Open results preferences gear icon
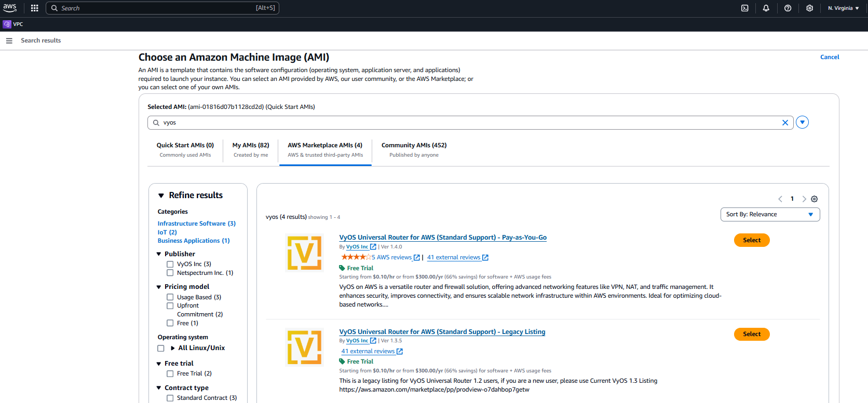Screen dimensions: 868x403 (814, 199)
